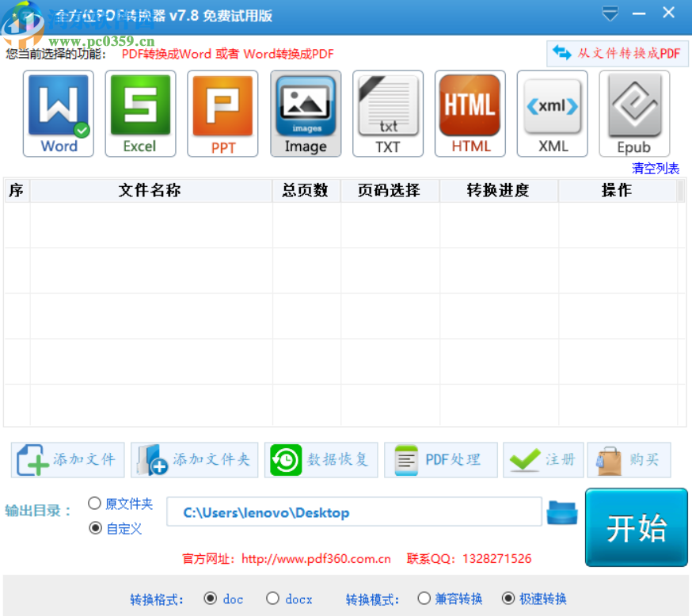Image resolution: width=692 pixels, height=616 pixels.
Task: Launch the PDF处理 processing tool
Action: (x=440, y=459)
